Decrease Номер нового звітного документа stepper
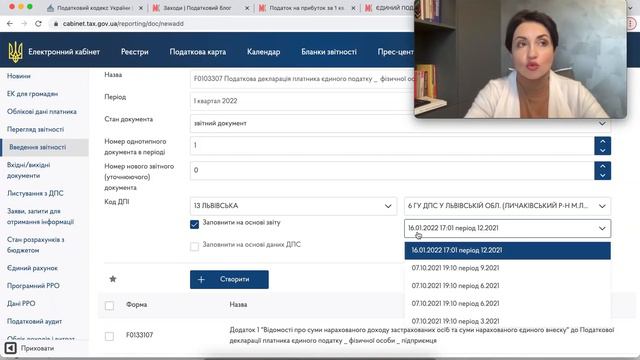This screenshot has height=360, width=640. tap(602, 176)
